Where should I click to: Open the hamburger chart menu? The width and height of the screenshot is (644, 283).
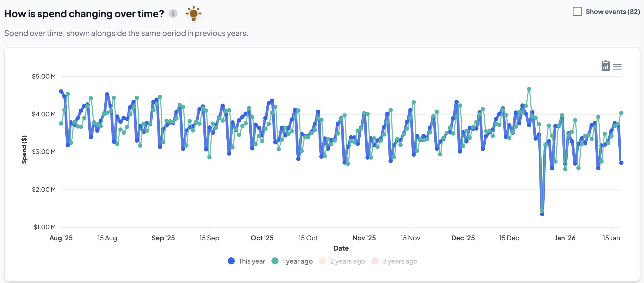coord(617,67)
